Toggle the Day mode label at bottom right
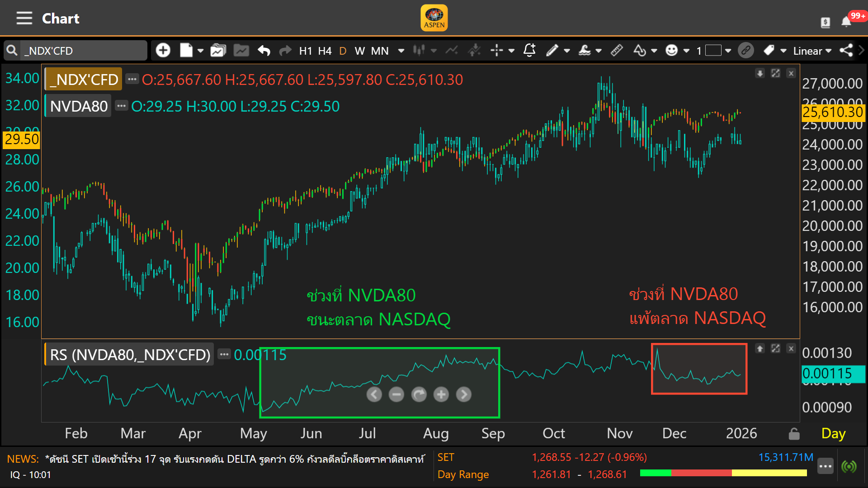 click(x=833, y=433)
